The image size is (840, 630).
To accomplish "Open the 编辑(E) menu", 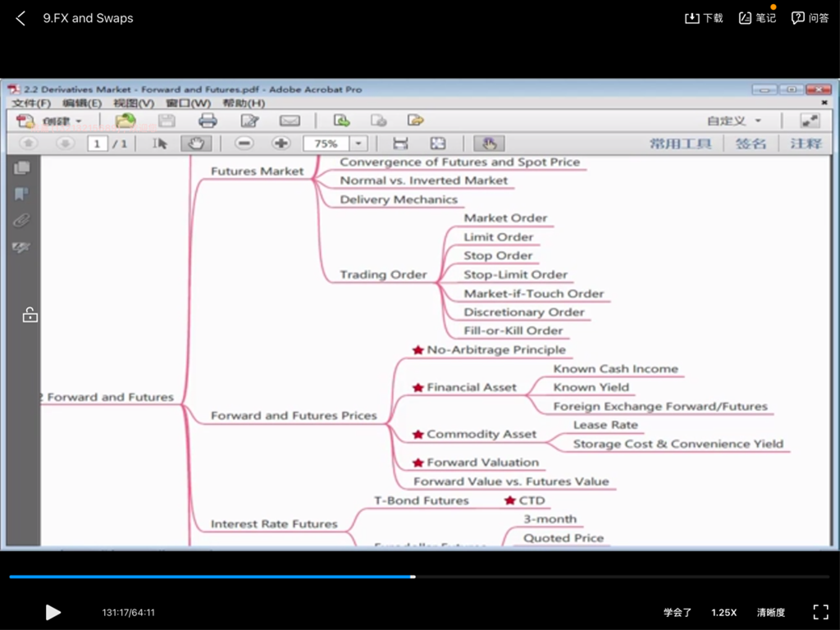I will pyautogui.click(x=82, y=103).
